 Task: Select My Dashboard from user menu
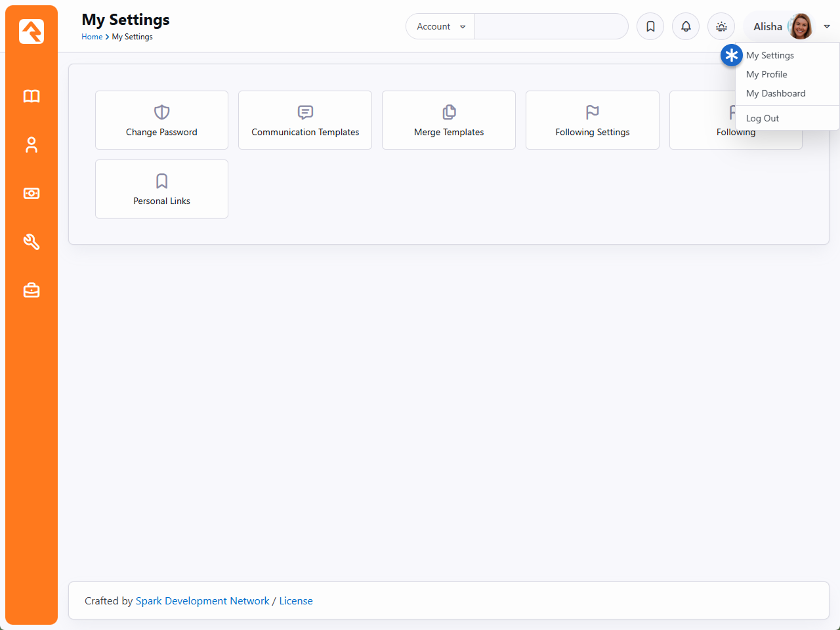776,93
